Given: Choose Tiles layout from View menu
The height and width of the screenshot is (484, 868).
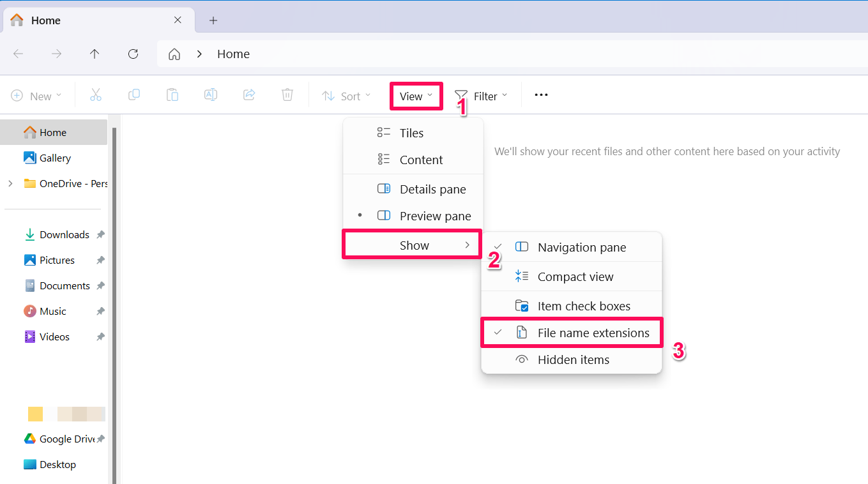Looking at the screenshot, I should coord(413,133).
